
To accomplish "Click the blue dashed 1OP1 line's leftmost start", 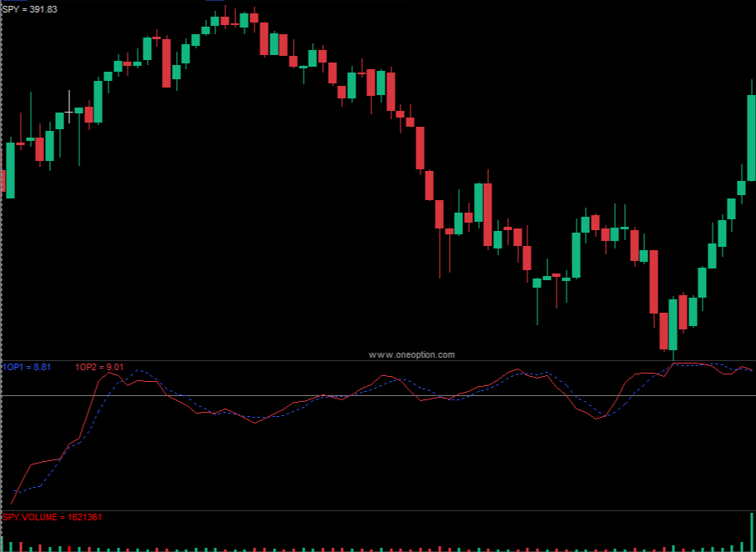I will point(15,493).
